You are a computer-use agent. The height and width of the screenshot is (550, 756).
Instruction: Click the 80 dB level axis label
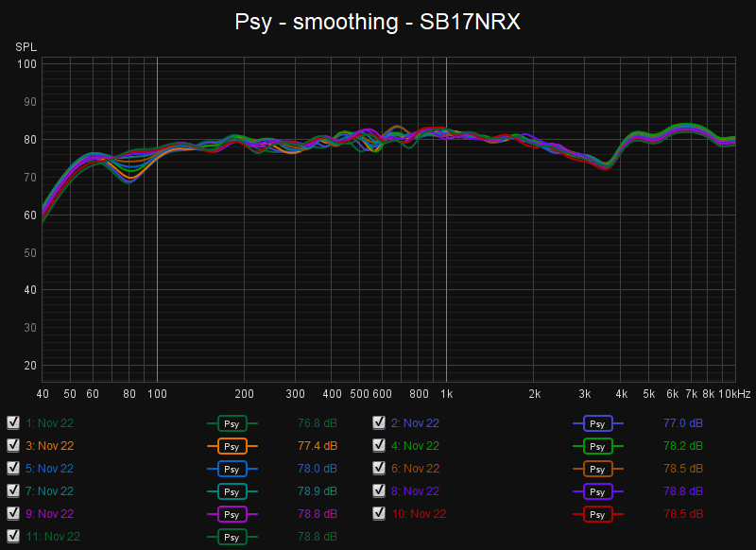pos(30,140)
